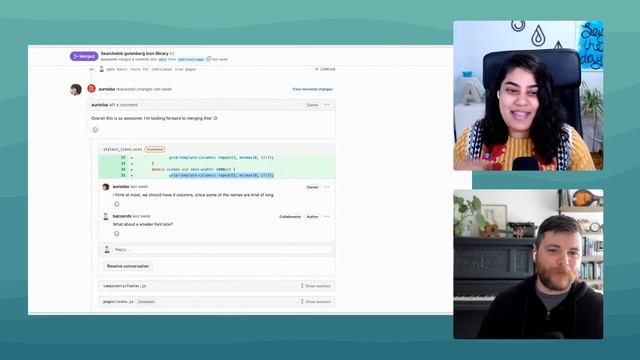Click the purple Merged status badge
Viewport: 640px width, 360px height.
point(84,56)
